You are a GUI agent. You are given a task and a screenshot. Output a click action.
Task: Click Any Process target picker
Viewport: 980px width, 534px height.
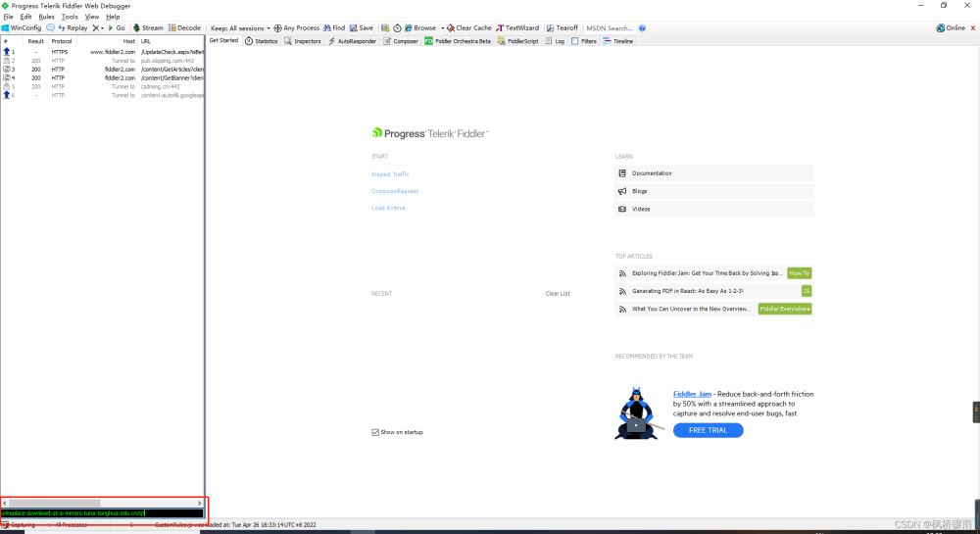tap(297, 28)
